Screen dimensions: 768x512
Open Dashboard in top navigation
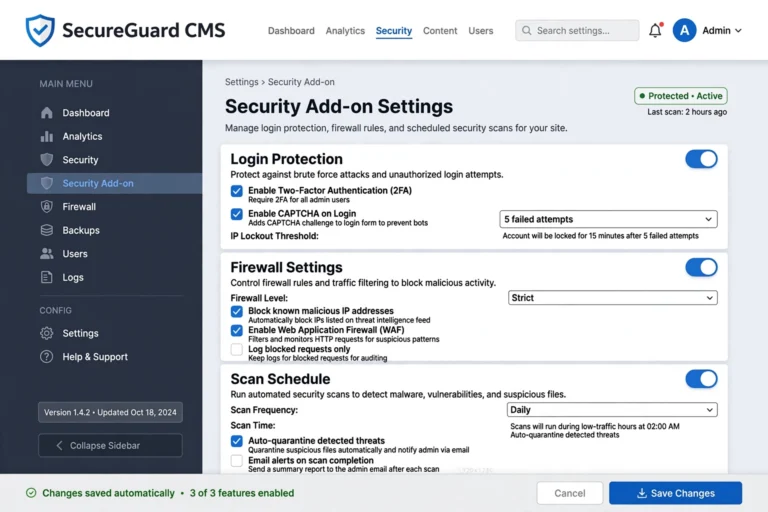pyautogui.click(x=291, y=30)
